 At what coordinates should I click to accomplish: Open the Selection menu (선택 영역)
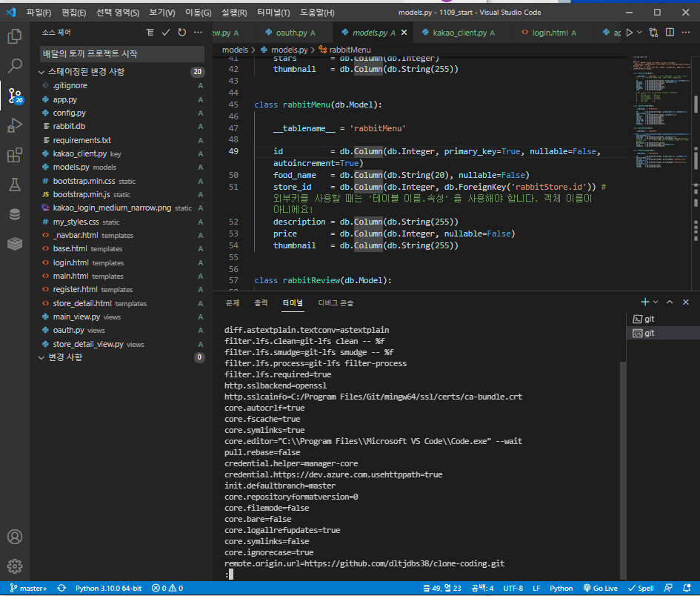point(118,13)
